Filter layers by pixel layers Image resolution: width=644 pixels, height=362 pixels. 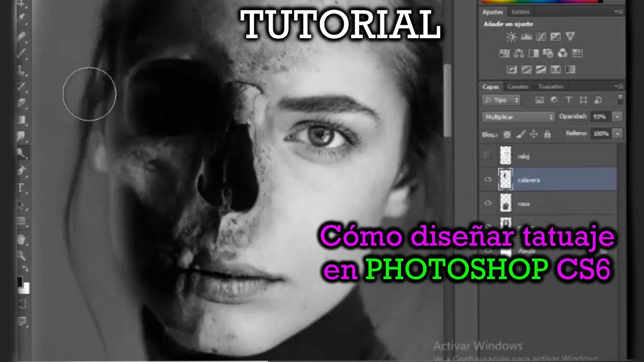[540, 100]
